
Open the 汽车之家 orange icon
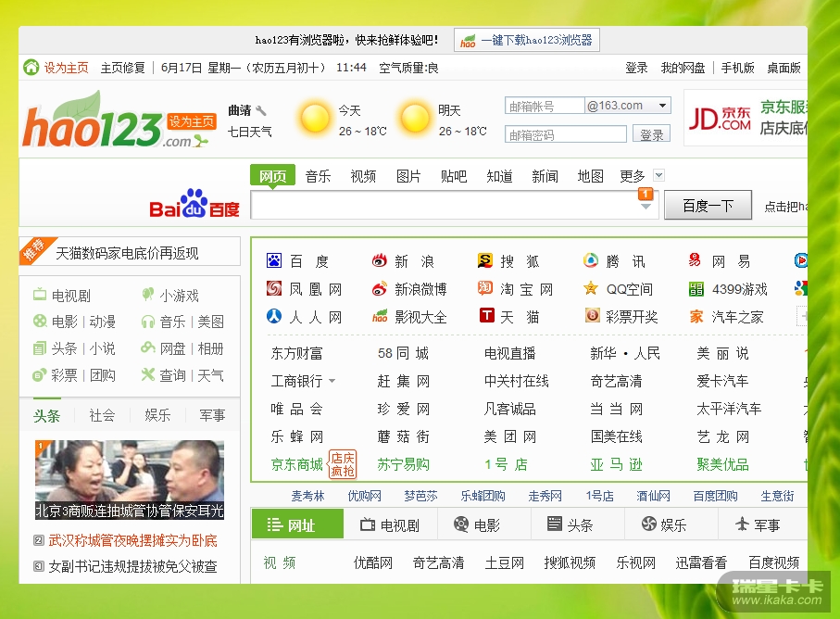point(696,317)
